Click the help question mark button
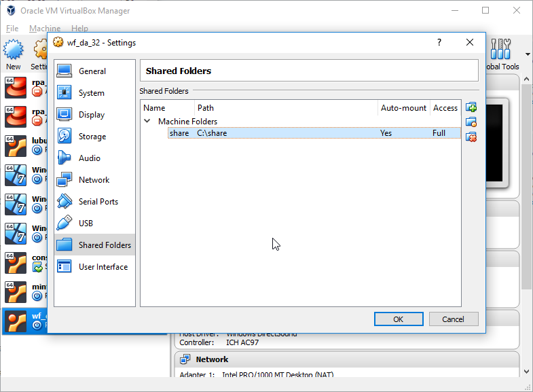Screen dimensions: 533x392 439,42
